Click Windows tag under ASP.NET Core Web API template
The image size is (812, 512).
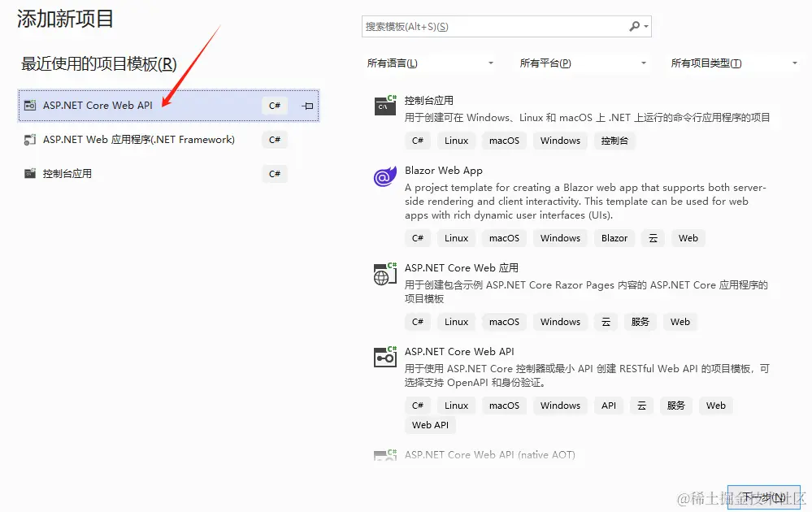coord(560,406)
